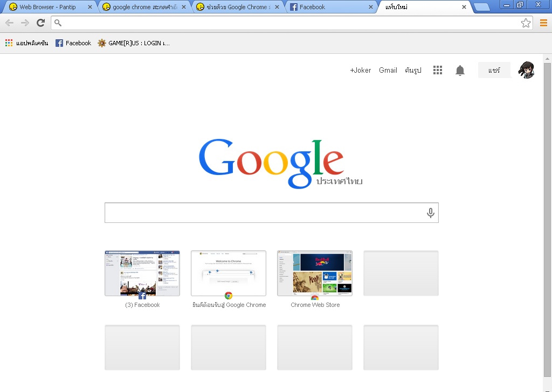Open the +Joker Google+ link

[x=360, y=70]
